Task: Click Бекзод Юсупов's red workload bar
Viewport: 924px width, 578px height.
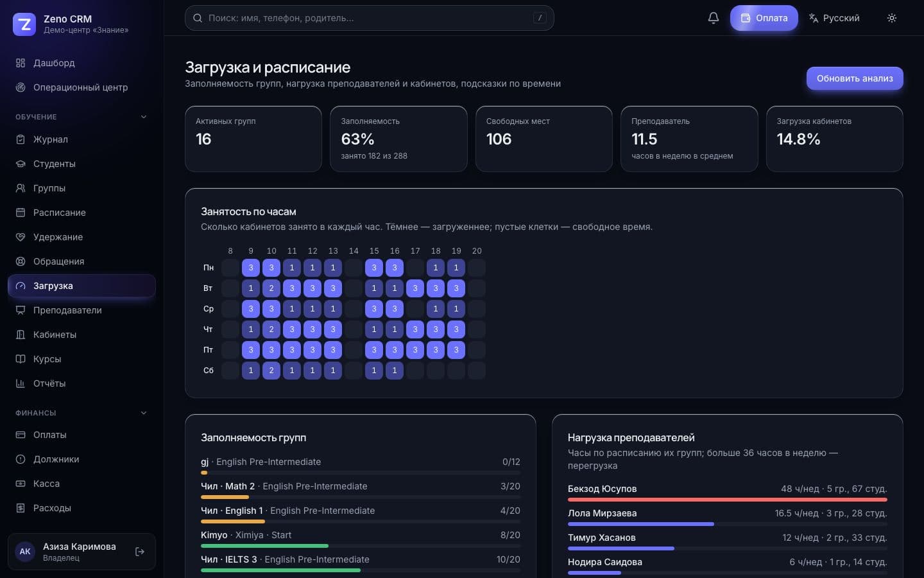Action: pyautogui.click(x=727, y=500)
